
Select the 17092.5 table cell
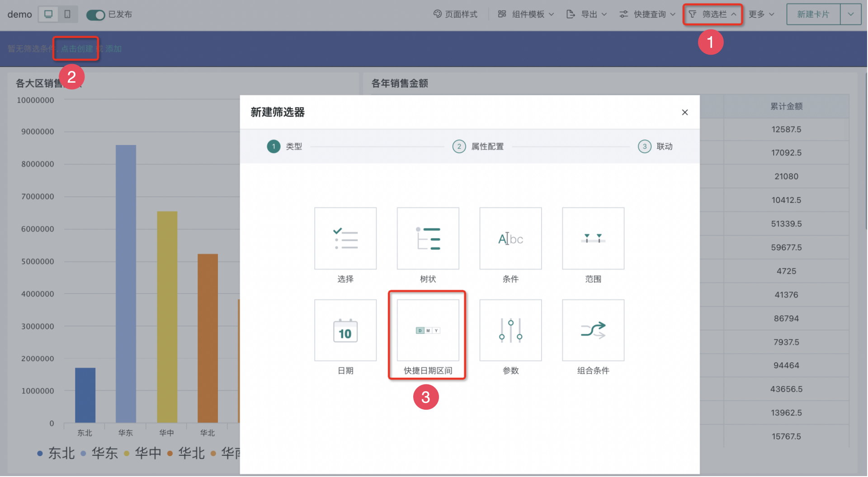tap(786, 153)
